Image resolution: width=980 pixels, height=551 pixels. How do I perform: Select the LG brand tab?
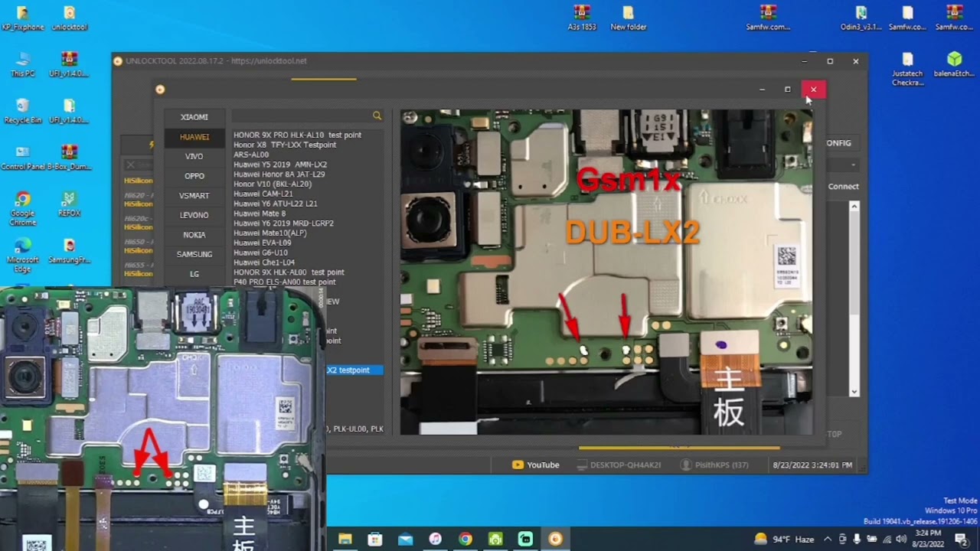194,274
